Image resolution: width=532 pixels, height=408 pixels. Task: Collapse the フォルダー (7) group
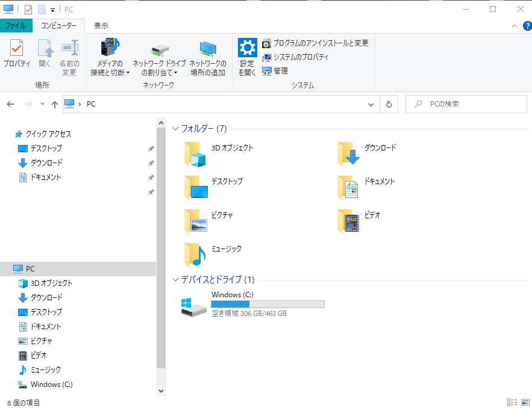point(175,129)
